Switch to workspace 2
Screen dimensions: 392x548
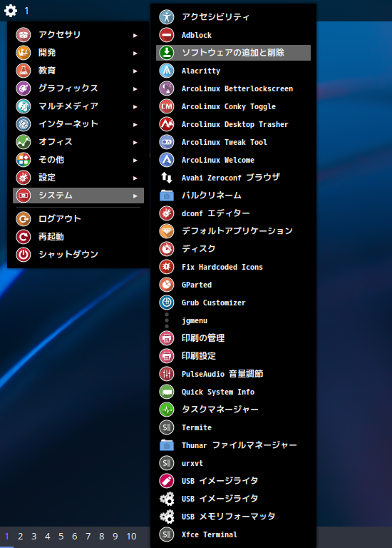[20, 536]
